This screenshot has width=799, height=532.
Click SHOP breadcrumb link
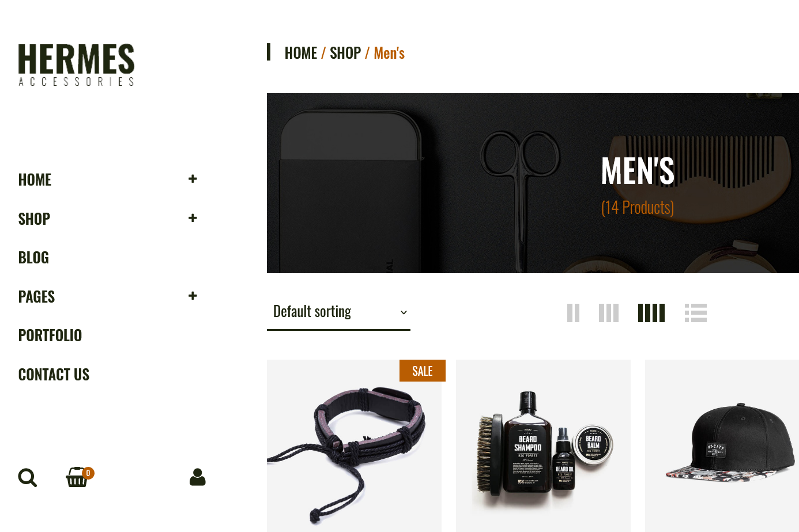(345, 53)
